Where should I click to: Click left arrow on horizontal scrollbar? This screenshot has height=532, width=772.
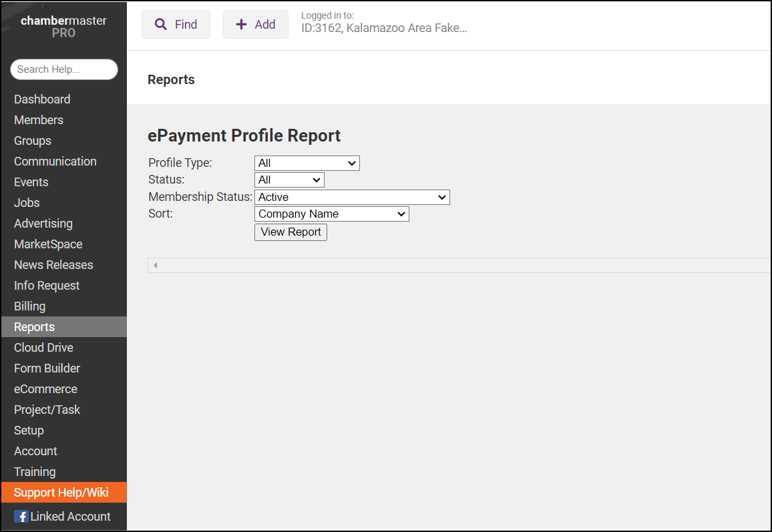[x=155, y=266]
